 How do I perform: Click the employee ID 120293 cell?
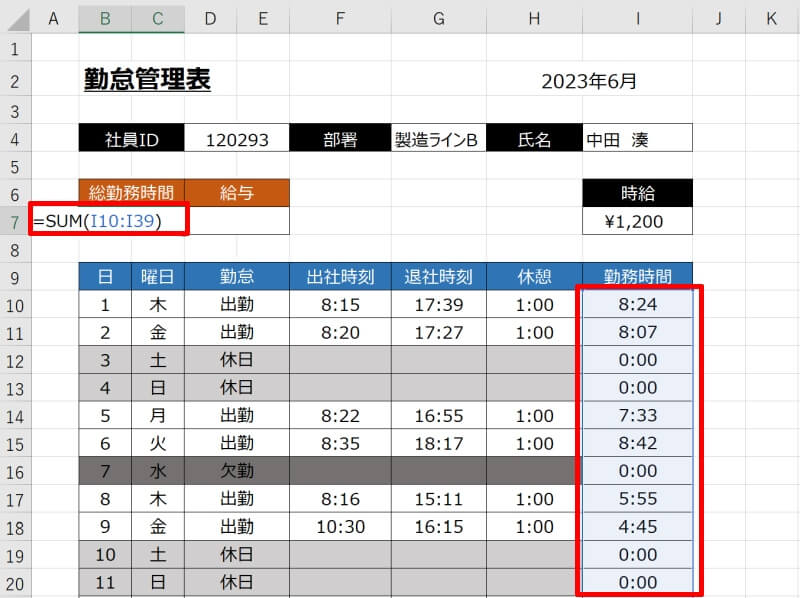[237, 138]
